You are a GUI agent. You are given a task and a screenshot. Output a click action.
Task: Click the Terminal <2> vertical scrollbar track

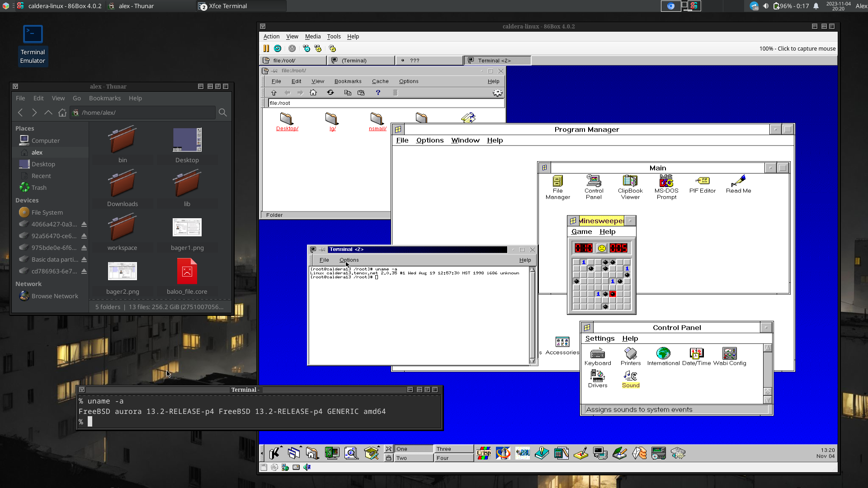(x=532, y=315)
